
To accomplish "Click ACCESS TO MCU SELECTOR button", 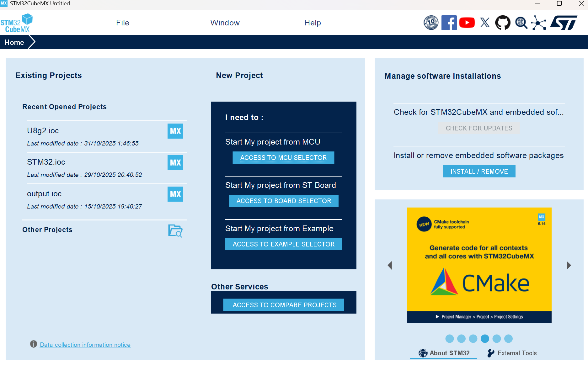I will coord(283,158).
